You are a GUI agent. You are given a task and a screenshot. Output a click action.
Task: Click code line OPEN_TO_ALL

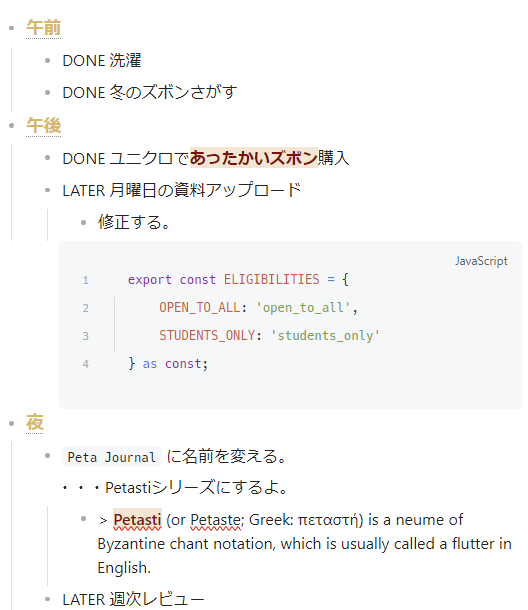click(x=258, y=307)
